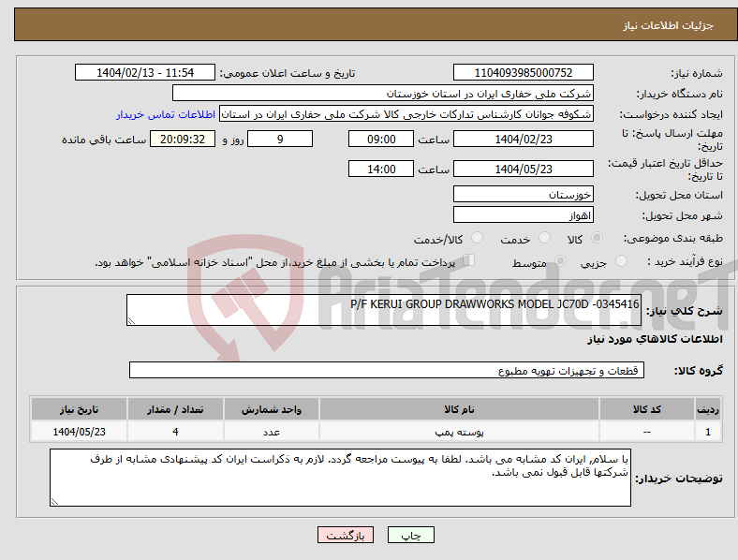Click the اطلاعات کالاهای مورد نیاز heading
Screen dimensions: 738x560
coord(655,339)
